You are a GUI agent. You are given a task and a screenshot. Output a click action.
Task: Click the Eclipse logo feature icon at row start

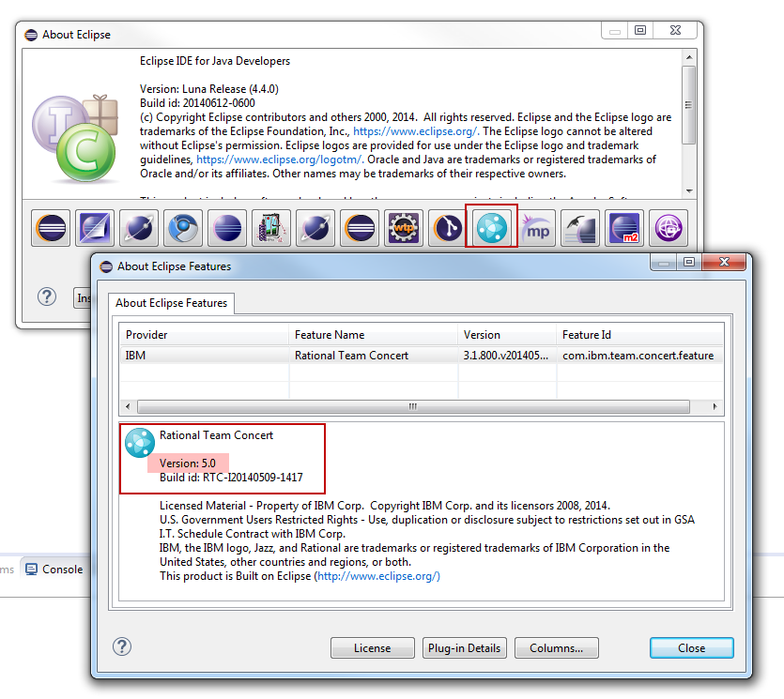pyautogui.click(x=51, y=228)
